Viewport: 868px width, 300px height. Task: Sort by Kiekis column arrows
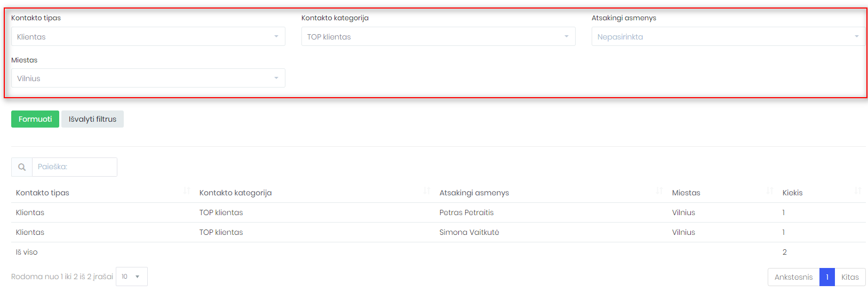858,191
